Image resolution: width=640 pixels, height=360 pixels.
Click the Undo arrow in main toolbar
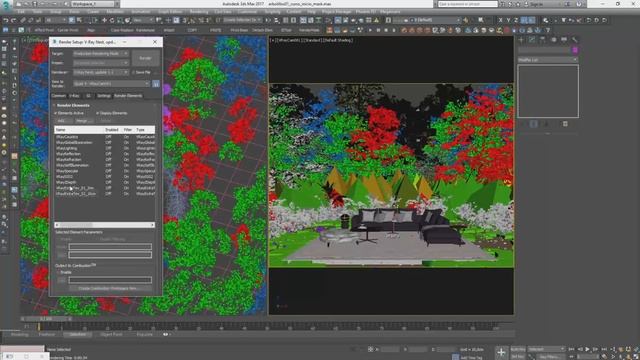(5, 20)
